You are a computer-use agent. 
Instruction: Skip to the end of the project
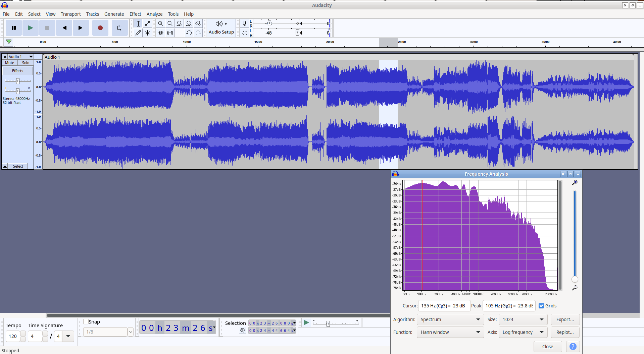pos(81,28)
